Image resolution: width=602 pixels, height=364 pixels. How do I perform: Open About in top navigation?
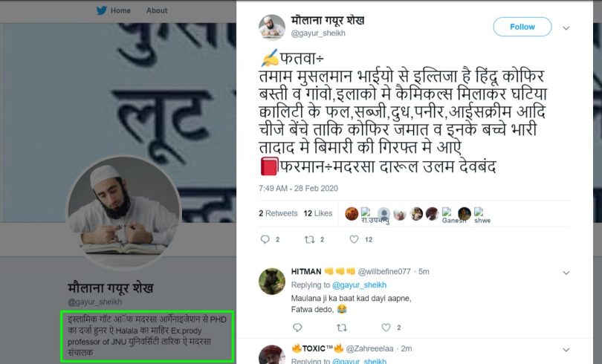[x=157, y=10]
